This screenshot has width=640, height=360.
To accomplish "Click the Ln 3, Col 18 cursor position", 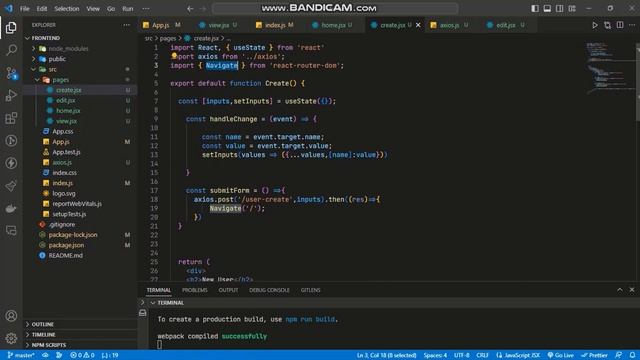I will pyautogui.click(x=386, y=355).
